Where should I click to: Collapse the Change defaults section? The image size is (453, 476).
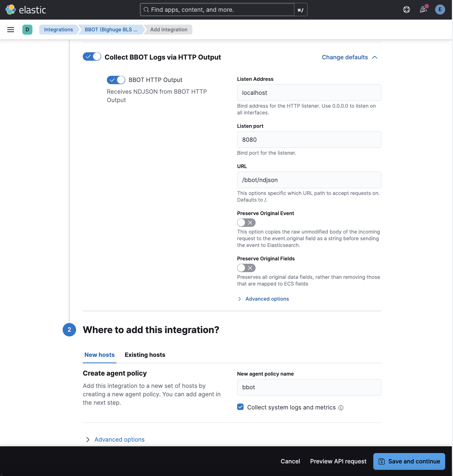(x=350, y=57)
